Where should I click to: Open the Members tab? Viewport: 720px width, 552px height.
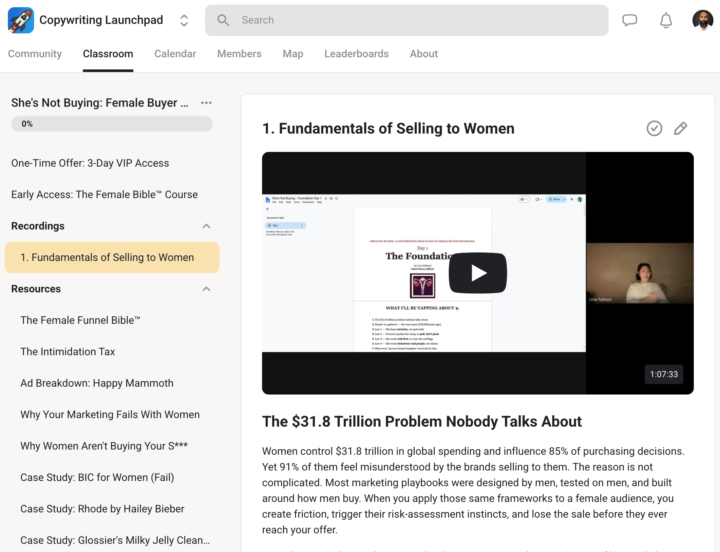239,54
